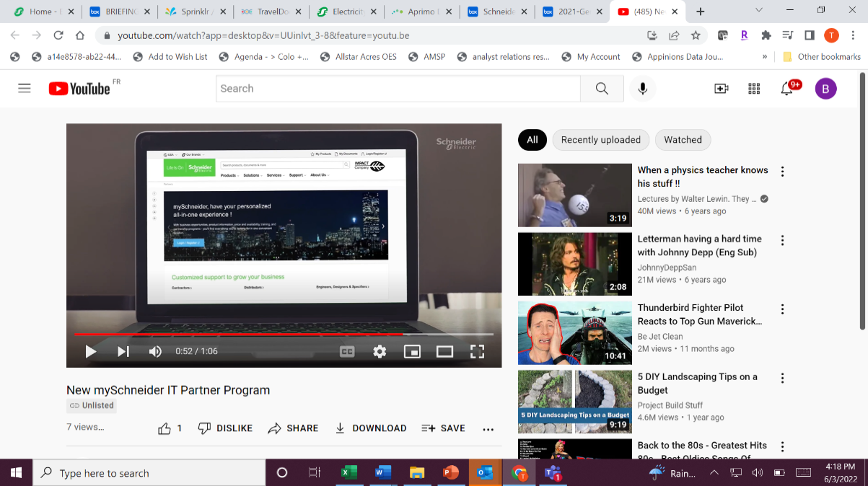Open options for DIY Landscaping video
Image resolution: width=868 pixels, height=486 pixels.
[782, 378]
